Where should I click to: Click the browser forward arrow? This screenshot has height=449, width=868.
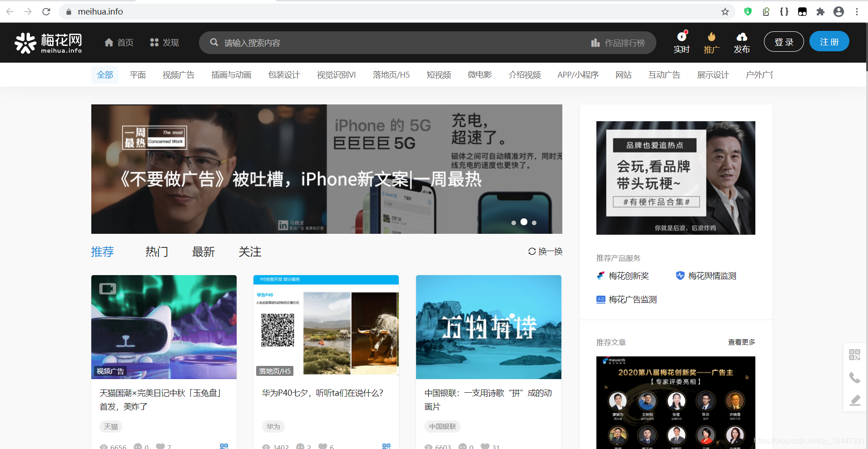(x=28, y=12)
